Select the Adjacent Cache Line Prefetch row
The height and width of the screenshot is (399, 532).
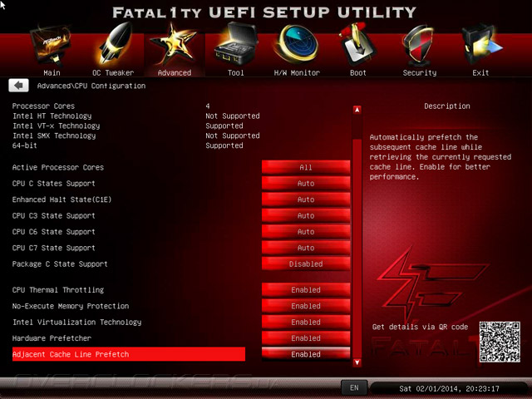(x=129, y=354)
